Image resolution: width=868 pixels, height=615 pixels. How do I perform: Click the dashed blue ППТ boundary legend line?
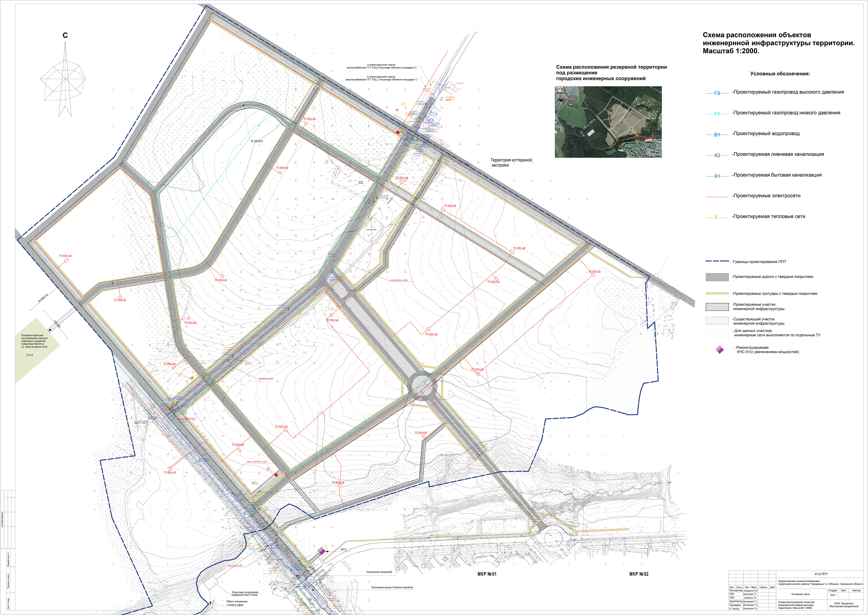point(717,261)
